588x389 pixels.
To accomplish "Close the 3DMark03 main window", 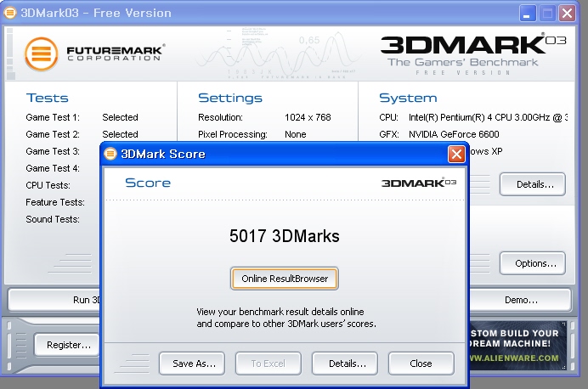I will 567,14.
